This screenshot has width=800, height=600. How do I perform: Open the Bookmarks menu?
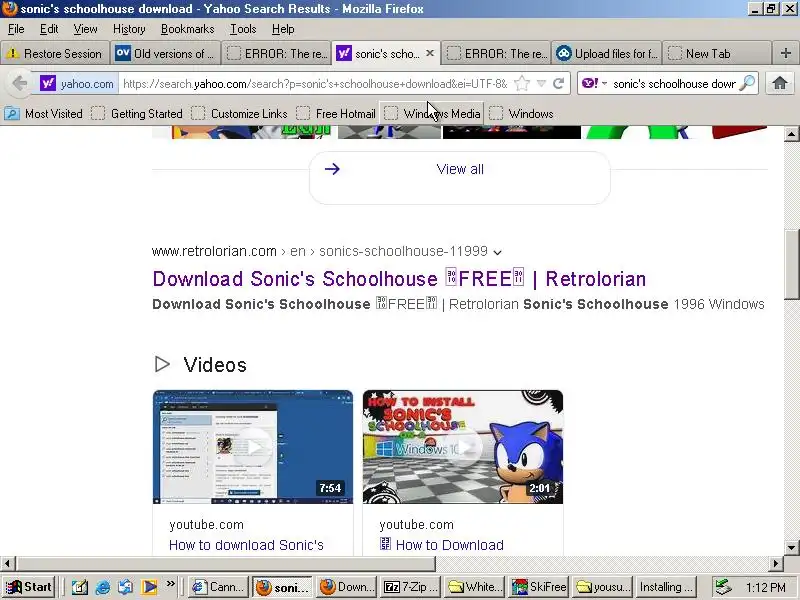[187, 29]
